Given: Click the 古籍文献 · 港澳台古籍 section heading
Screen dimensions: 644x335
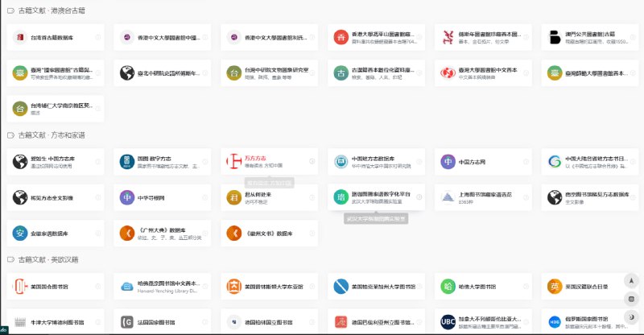Looking at the screenshot, I should [x=52, y=10].
